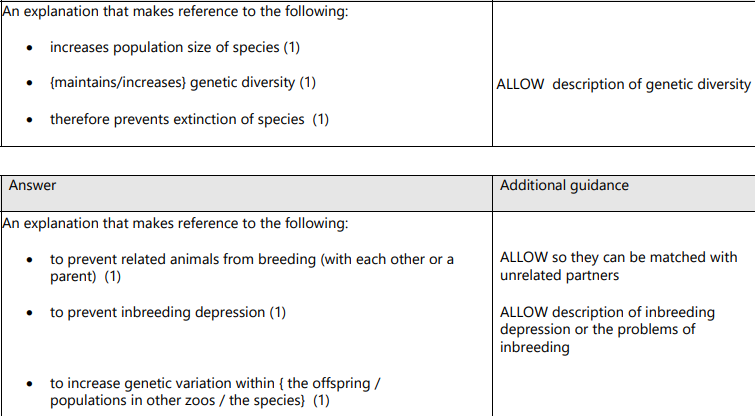This screenshot has height=416, width=755.
Task: Click 'to prevent inbreeding depression (1)' line
Action: point(168,312)
